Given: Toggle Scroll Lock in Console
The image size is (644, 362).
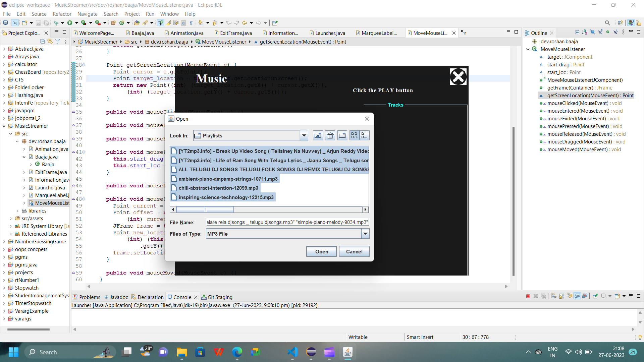Looking at the screenshot, I should coord(562,296).
